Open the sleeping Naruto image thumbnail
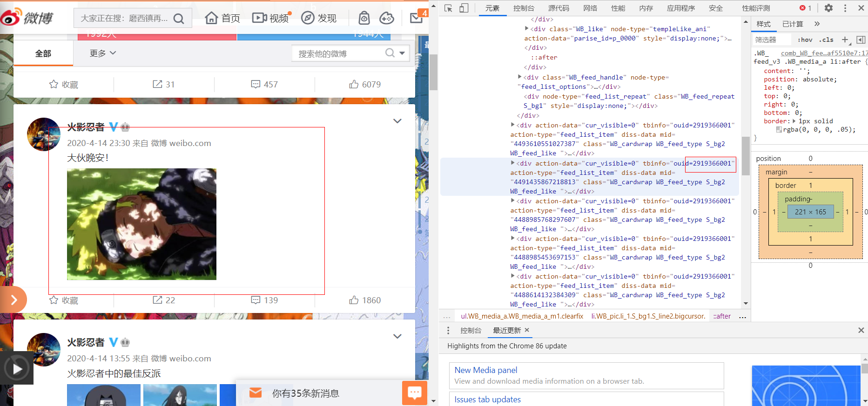This screenshot has height=406, width=868. 141,224
